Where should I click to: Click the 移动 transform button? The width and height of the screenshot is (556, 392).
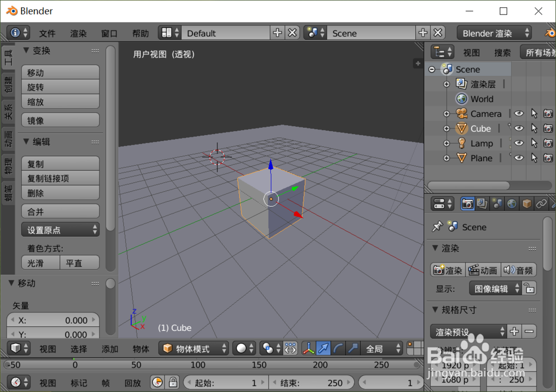60,72
